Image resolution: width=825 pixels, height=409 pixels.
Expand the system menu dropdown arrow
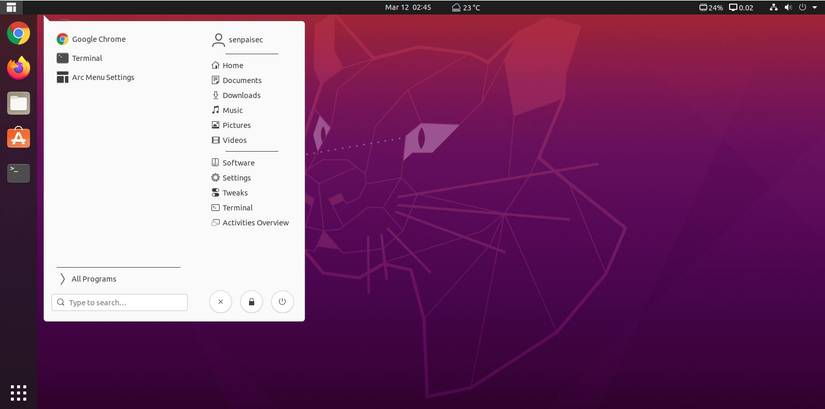point(814,7)
